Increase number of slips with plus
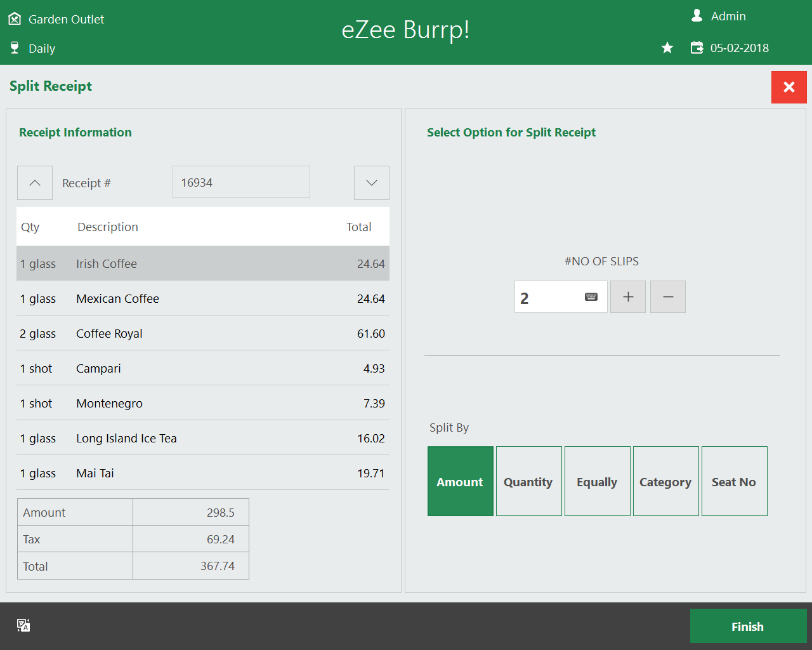Viewport: 812px width, 650px height. point(627,297)
